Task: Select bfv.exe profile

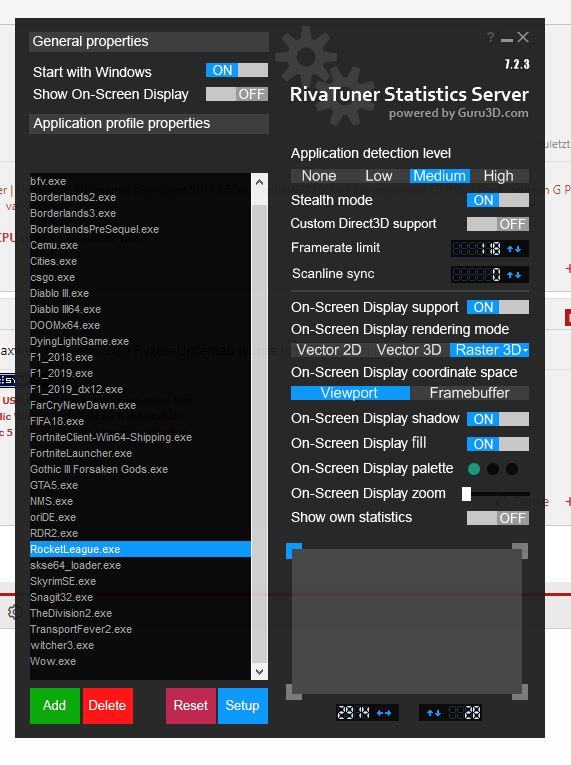Action: pyautogui.click(x=141, y=181)
